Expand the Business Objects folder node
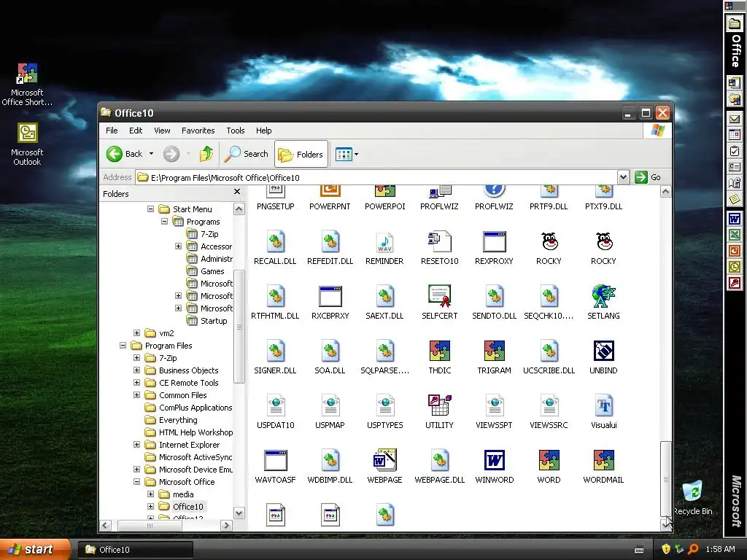Viewport: 747px width, 560px height. (x=136, y=370)
